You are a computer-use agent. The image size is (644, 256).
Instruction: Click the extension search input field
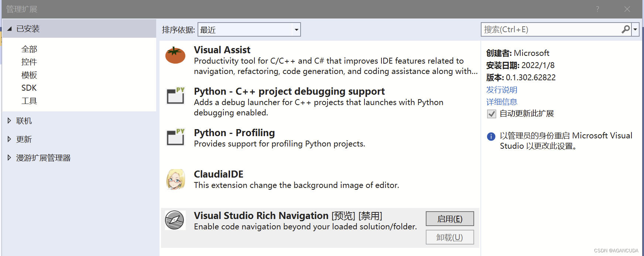(550, 30)
